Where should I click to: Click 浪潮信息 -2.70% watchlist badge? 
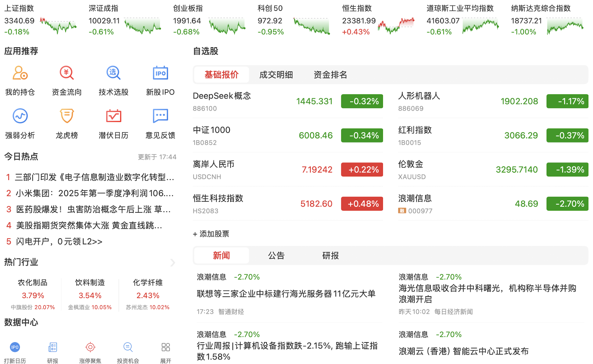[x=568, y=204]
